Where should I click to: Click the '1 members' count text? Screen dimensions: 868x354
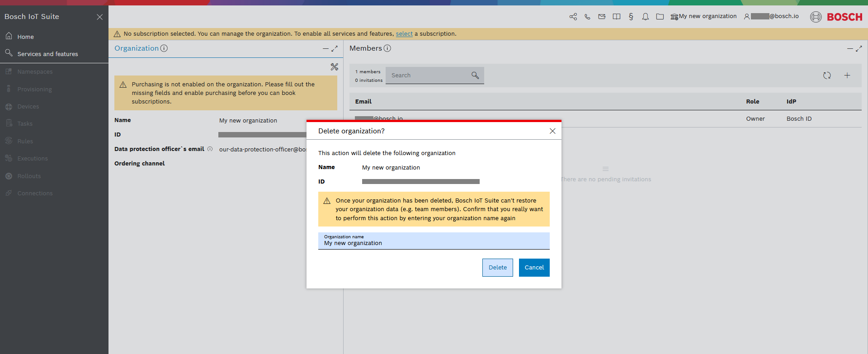368,72
